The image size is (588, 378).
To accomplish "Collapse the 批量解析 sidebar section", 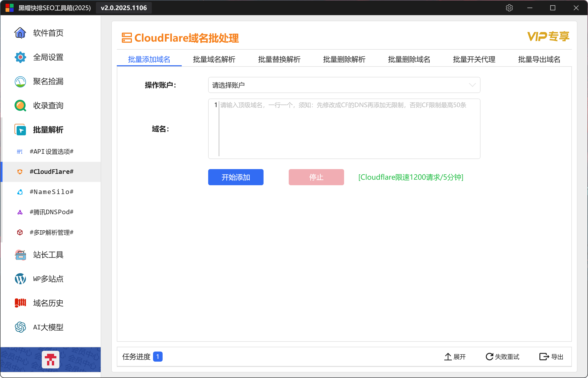I will pyautogui.click(x=48, y=130).
